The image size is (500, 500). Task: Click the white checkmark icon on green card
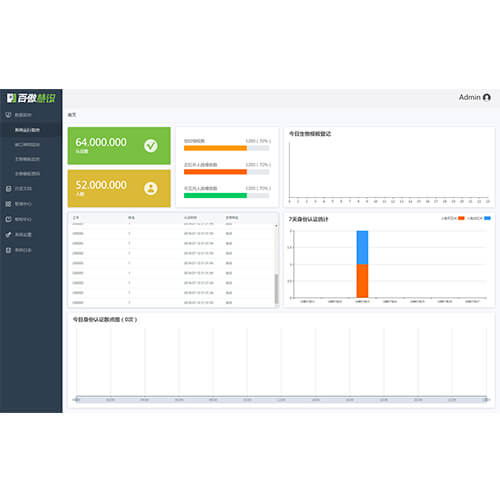pyautogui.click(x=151, y=146)
